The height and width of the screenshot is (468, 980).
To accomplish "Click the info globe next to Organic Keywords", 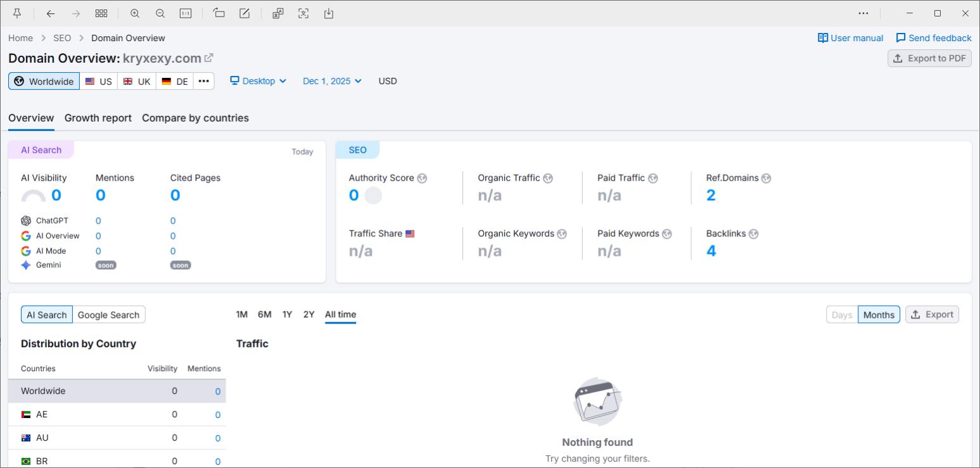I will pos(563,234).
